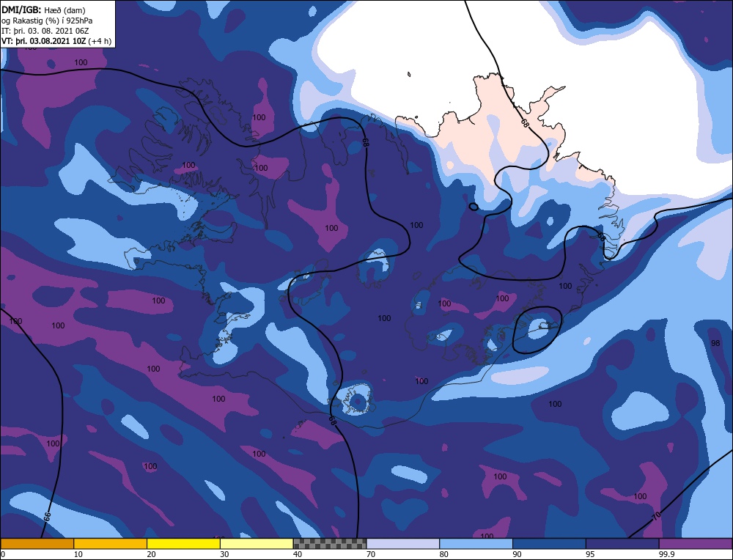Click the '66' contour line label
733x560 pixels.
point(47,517)
